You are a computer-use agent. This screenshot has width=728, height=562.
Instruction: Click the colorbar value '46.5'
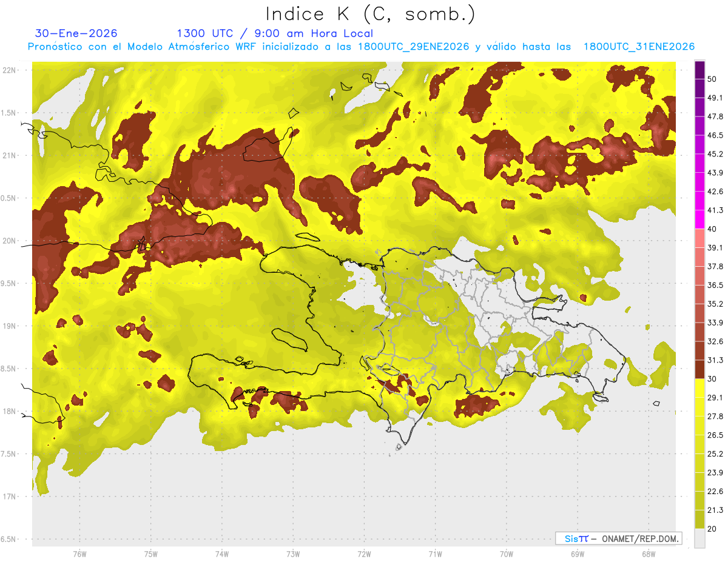715,135
